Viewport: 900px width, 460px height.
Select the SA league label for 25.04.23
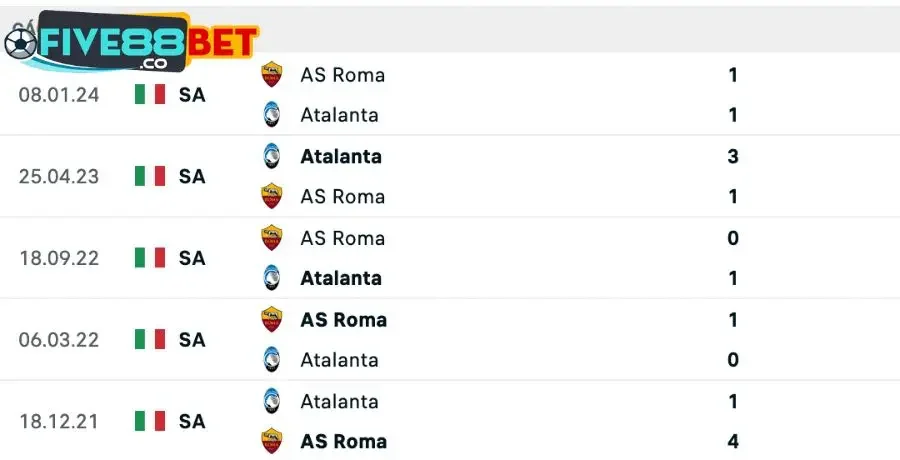[192, 177]
